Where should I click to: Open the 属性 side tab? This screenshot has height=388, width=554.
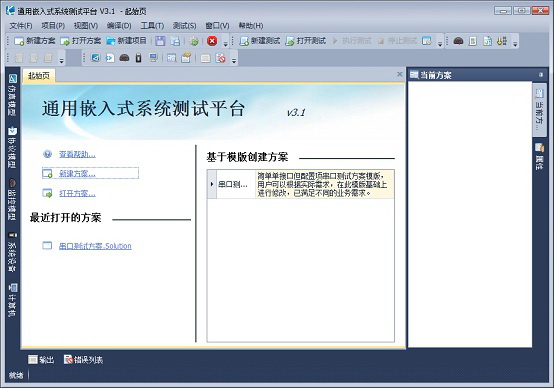[x=539, y=157]
